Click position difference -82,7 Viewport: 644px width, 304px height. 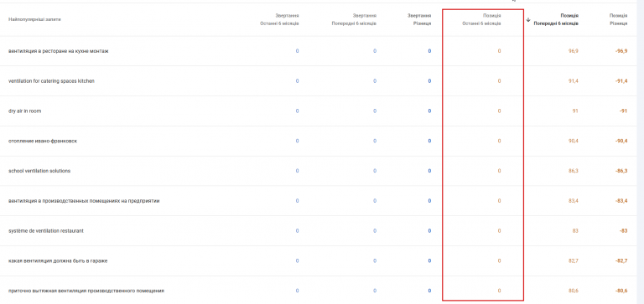(x=621, y=260)
